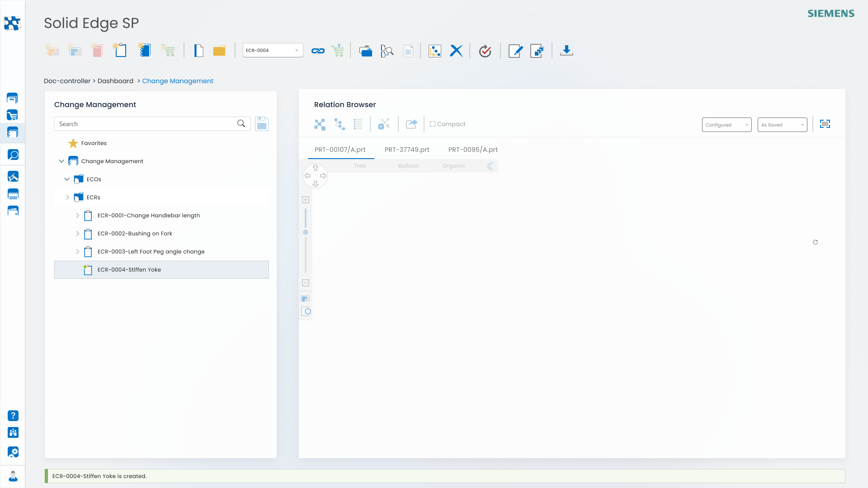Click the zoom slider handle

306,232
